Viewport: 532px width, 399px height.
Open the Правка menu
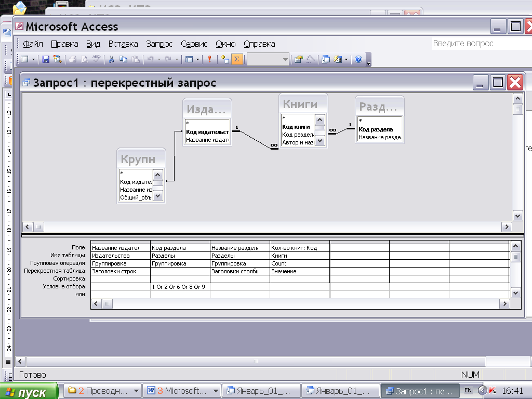[x=64, y=44]
